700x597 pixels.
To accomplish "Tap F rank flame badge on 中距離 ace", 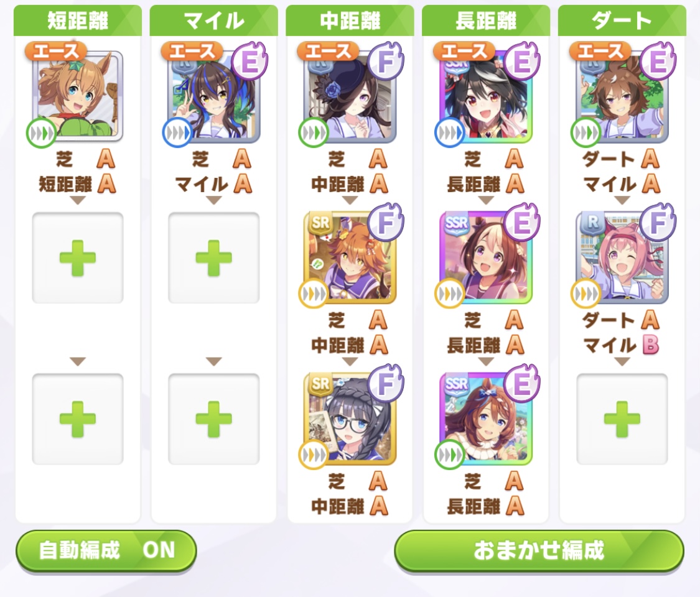I will click(386, 62).
